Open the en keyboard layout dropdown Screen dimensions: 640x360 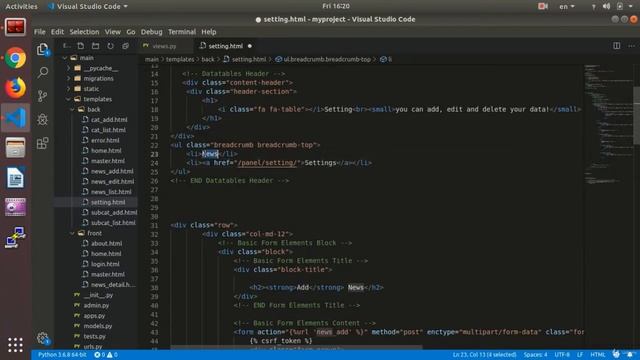pos(567,6)
